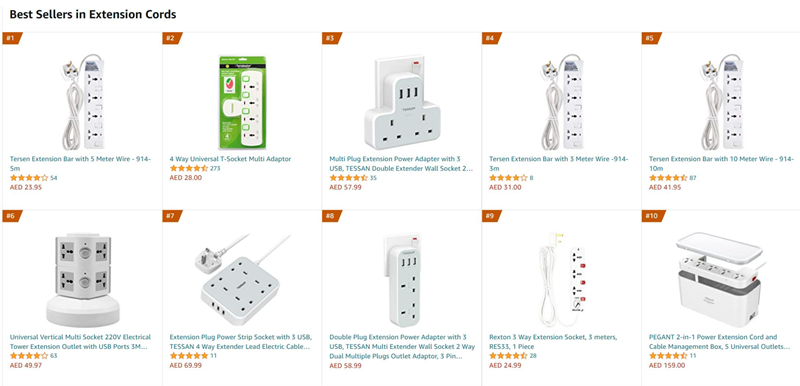
Task: Click the green 4 Way Universal T-Socket image
Action: (242, 102)
